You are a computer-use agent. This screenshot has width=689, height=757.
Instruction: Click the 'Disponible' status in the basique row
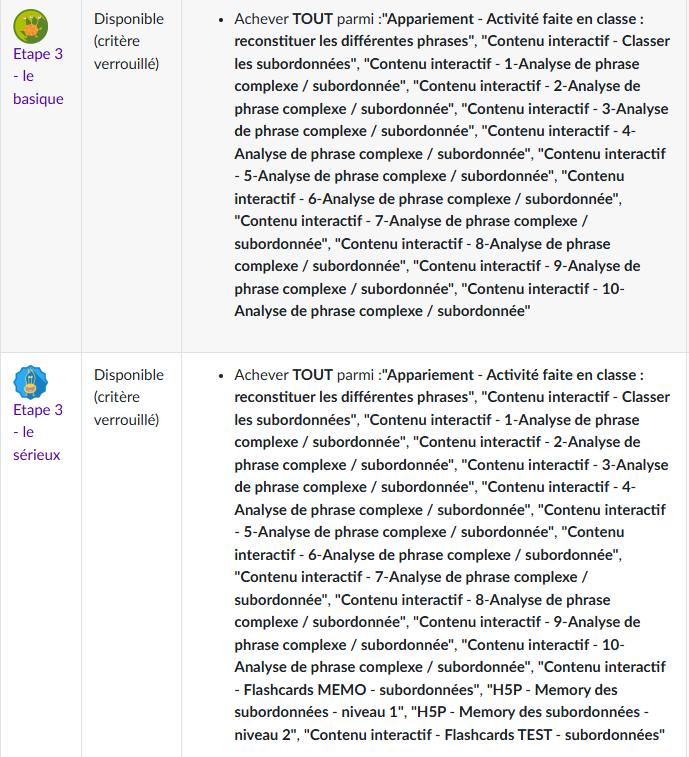click(x=129, y=19)
